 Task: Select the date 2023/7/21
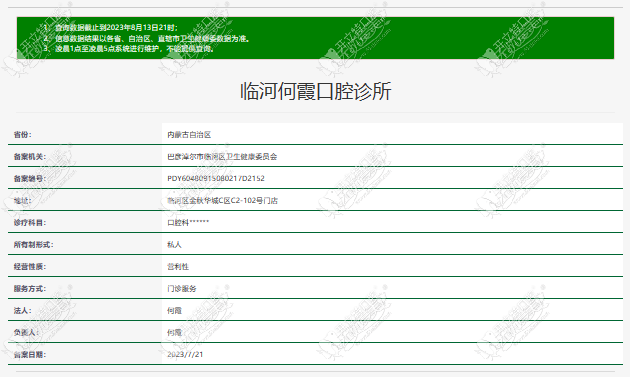pyautogui.click(x=185, y=354)
